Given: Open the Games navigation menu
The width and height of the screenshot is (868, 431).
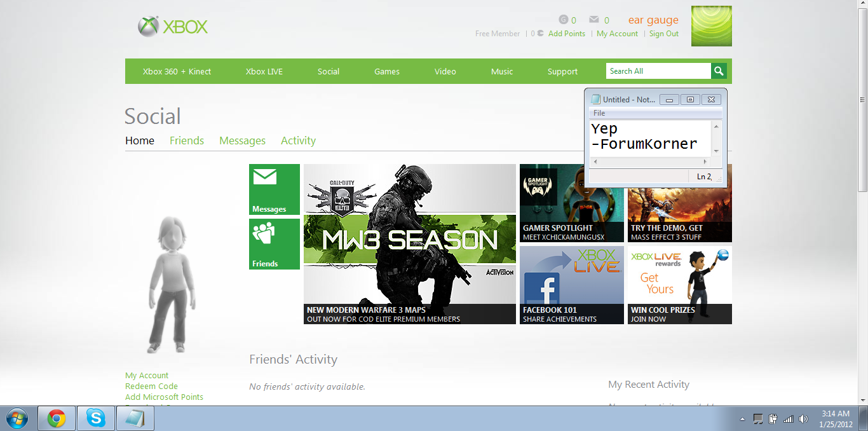Looking at the screenshot, I should 387,71.
